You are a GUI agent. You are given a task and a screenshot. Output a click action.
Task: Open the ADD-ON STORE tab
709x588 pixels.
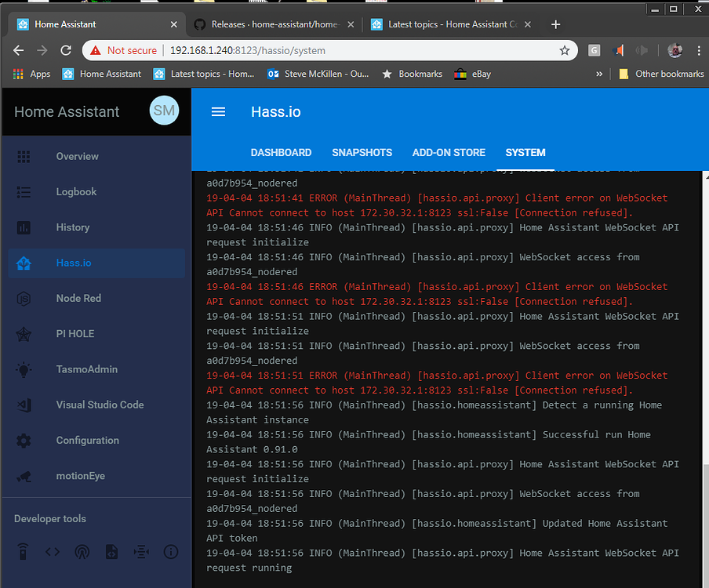pos(449,153)
